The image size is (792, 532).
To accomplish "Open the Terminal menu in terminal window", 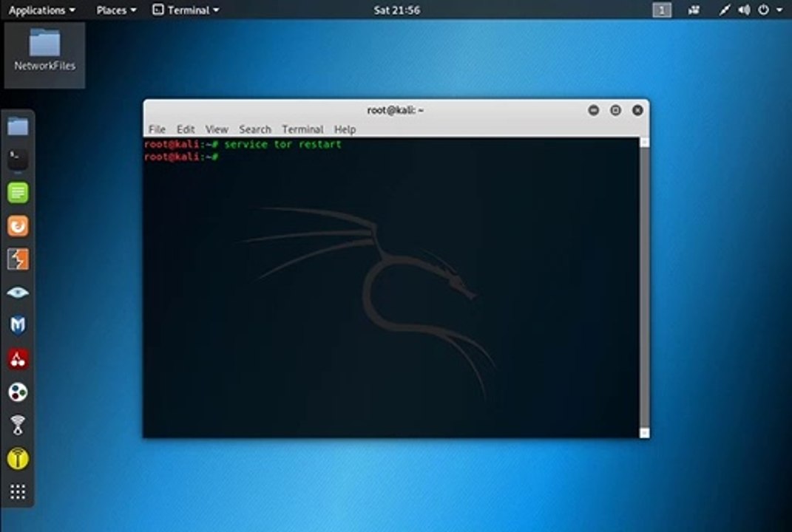I will pyautogui.click(x=302, y=129).
